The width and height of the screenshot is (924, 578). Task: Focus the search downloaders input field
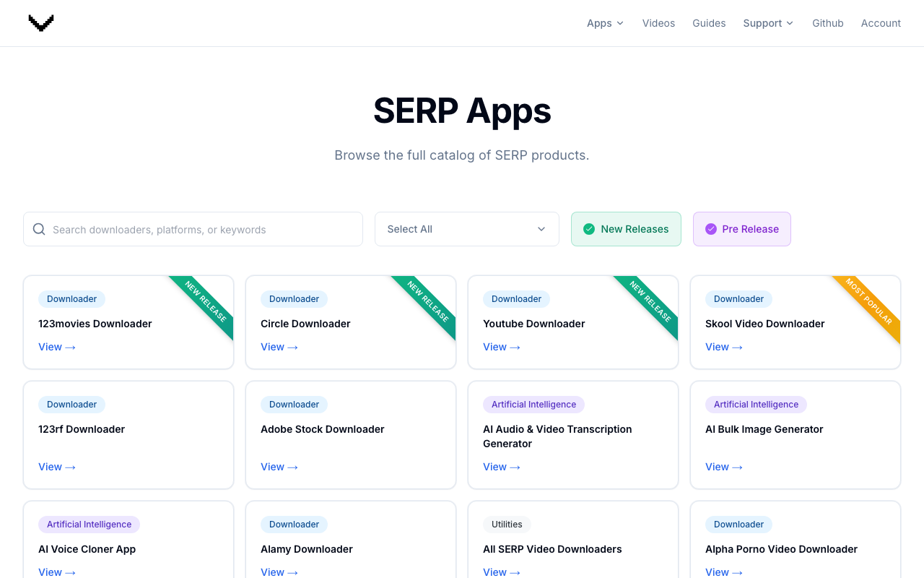193,229
